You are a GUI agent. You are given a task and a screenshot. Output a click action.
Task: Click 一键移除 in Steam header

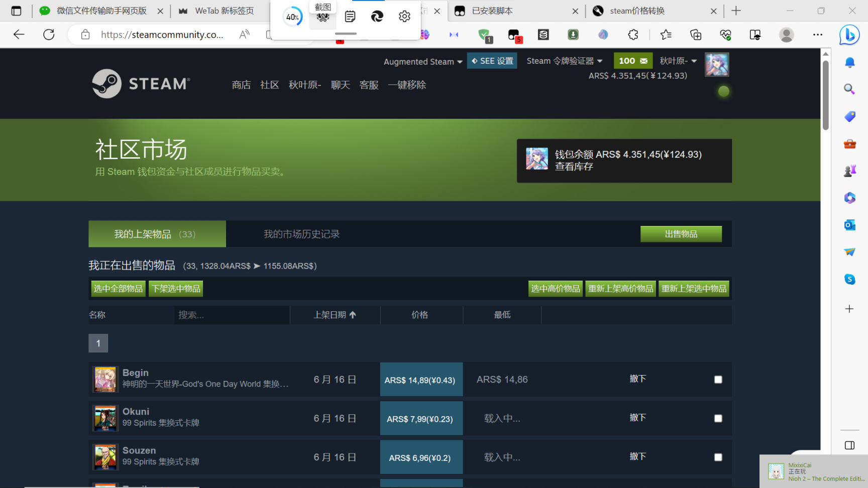(407, 85)
